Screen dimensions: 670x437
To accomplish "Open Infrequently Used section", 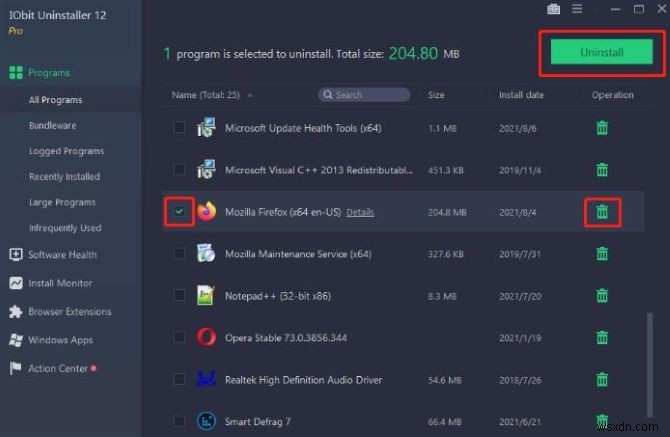I will (65, 228).
